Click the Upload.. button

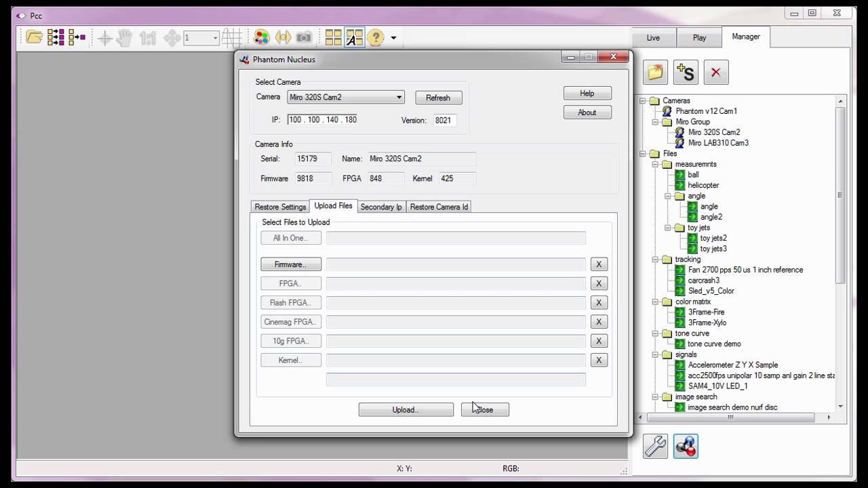[406, 409]
